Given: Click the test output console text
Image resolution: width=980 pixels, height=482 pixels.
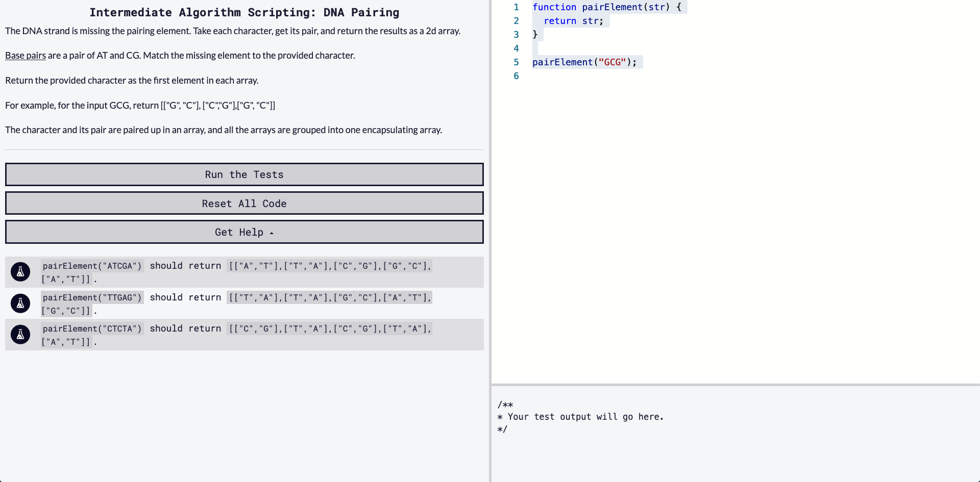Looking at the screenshot, I should coord(580,417).
